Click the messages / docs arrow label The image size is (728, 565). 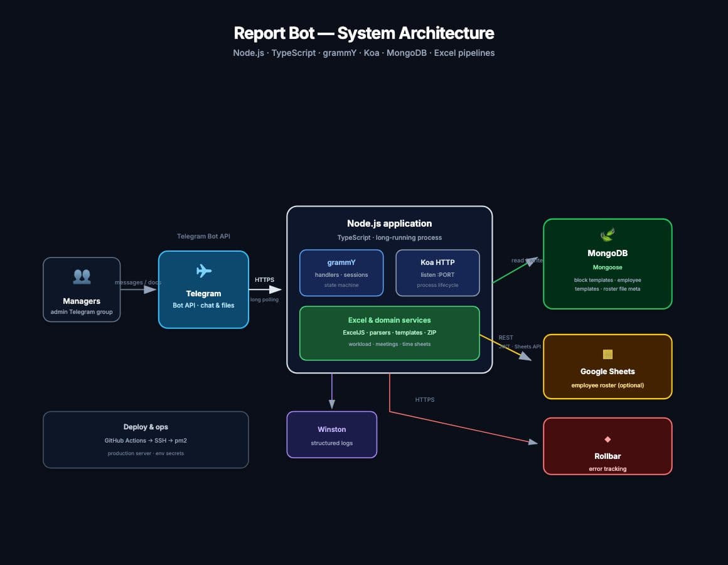pos(138,282)
